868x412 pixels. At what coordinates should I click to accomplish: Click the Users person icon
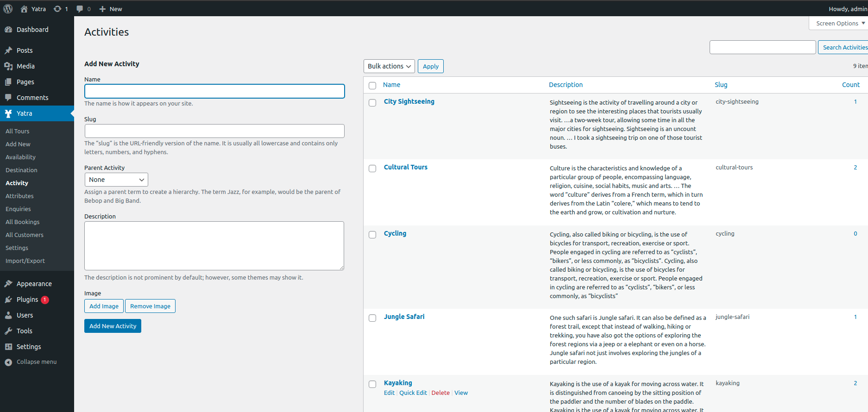[8, 315]
